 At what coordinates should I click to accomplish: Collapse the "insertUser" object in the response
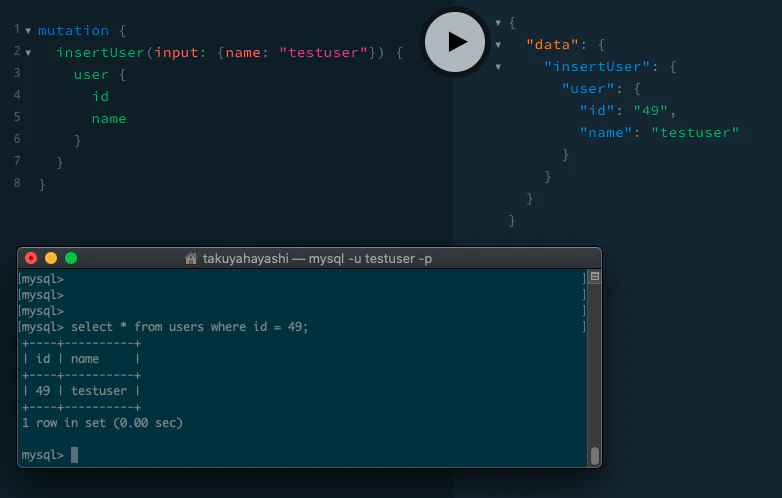[x=498, y=67]
